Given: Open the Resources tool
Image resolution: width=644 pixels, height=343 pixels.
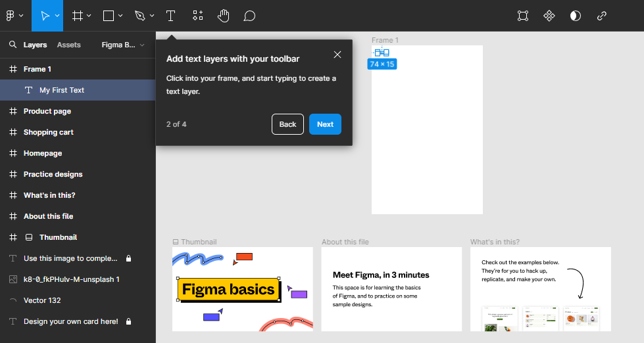Looking at the screenshot, I should (x=197, y=16).
